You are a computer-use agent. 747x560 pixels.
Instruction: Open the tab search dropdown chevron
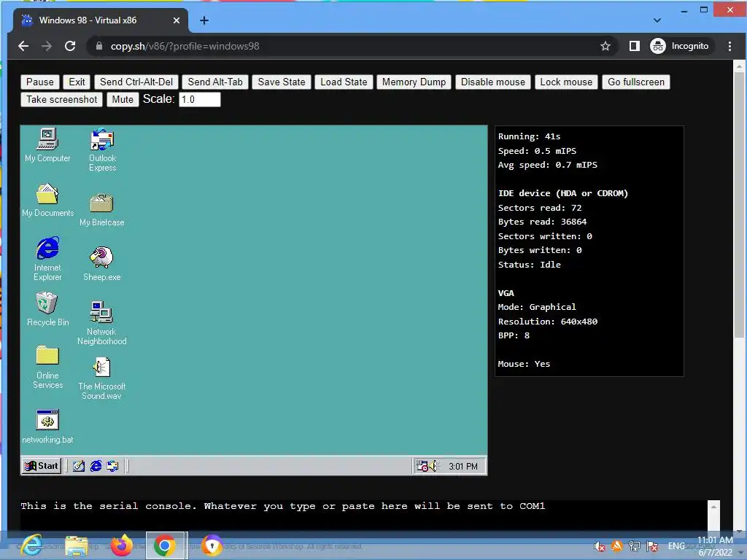(657, 20)
